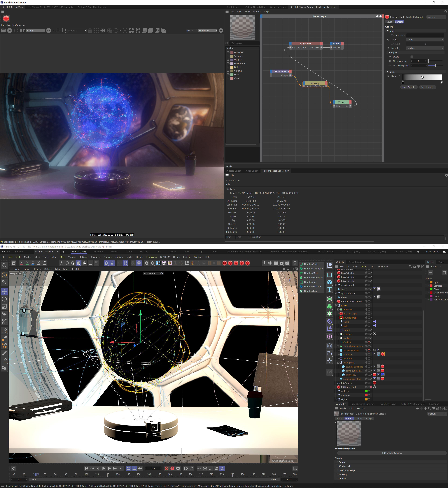Screen dimensions: 448x488
Task: Select the Rotate tool in the left toolbar
Action: click(x=4, y=299)
